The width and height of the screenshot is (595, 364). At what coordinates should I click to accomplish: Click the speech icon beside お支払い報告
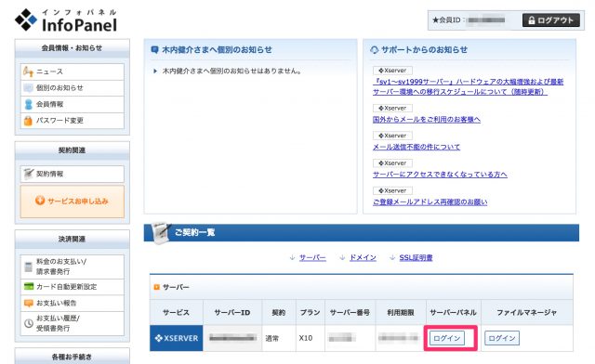click(x=29, y=304)
